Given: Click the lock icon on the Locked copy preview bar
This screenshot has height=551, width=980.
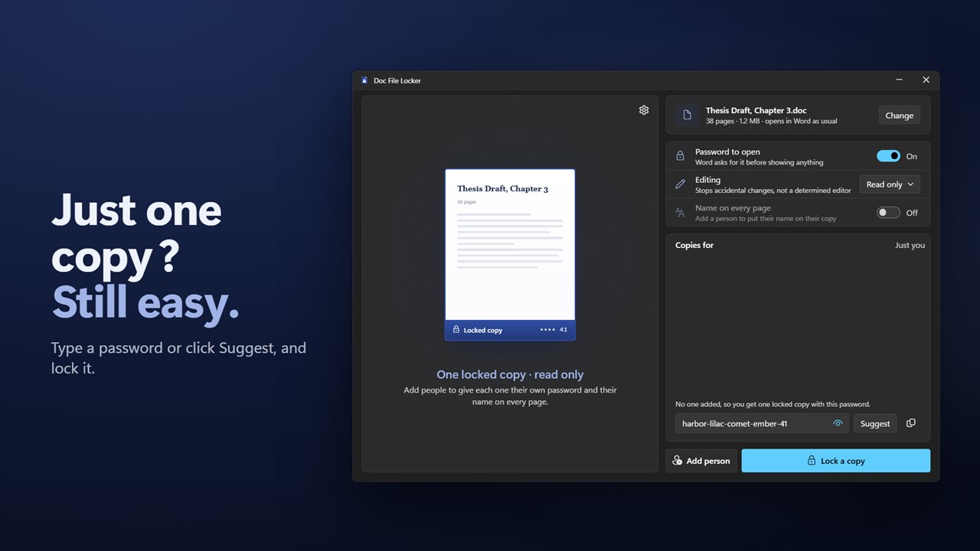Looking at the screenshot, I should pyautogui.click(x=456, y=330).
